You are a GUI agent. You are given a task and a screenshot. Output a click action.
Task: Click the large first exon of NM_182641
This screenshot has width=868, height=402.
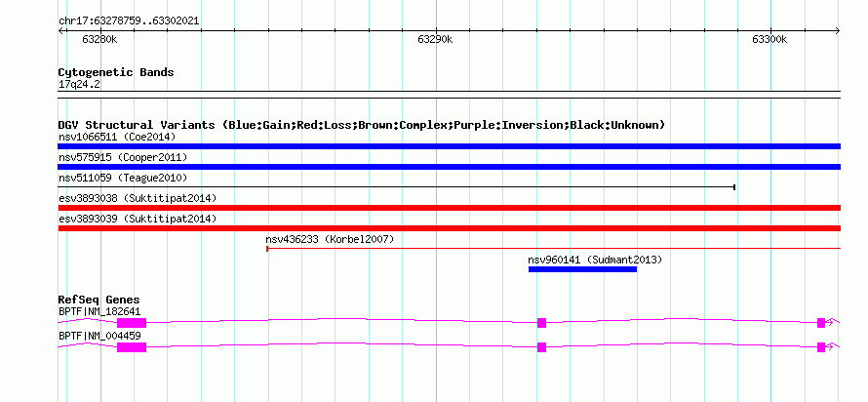click(x=132, y=323)
